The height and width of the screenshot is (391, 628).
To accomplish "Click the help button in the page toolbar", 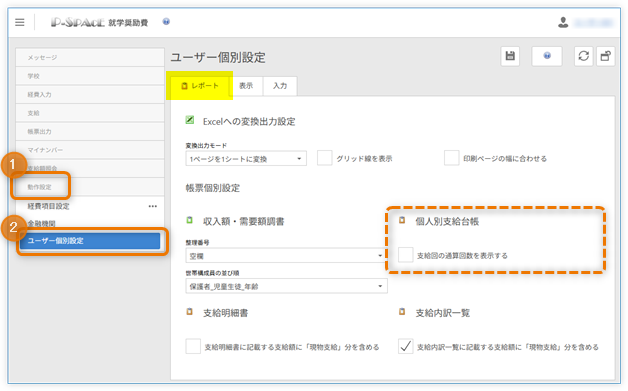I will click(547, 56).
